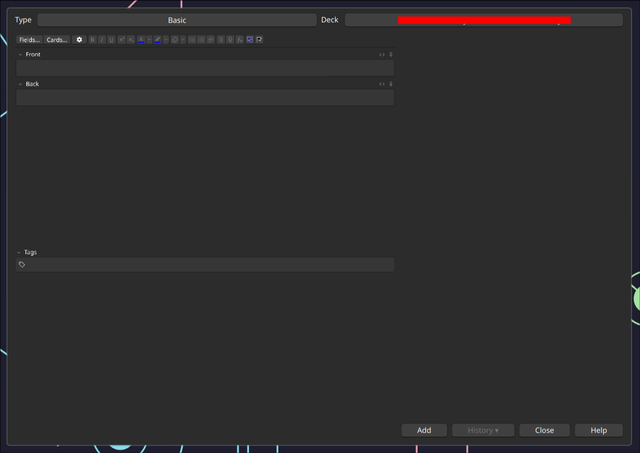The width and height of the screenshot is (640, 453).
Task: Open the remove formatting options dropdown
Action: click(x=183, y=40)
